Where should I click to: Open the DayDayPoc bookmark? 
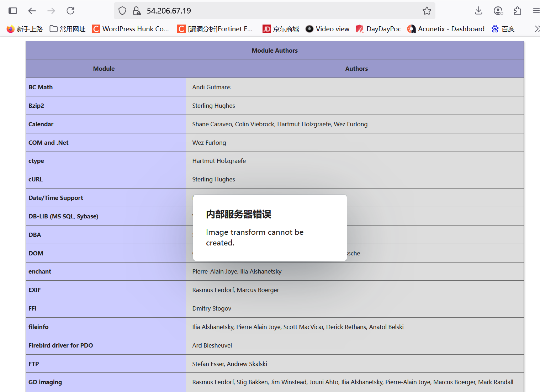tap(378, 29)
